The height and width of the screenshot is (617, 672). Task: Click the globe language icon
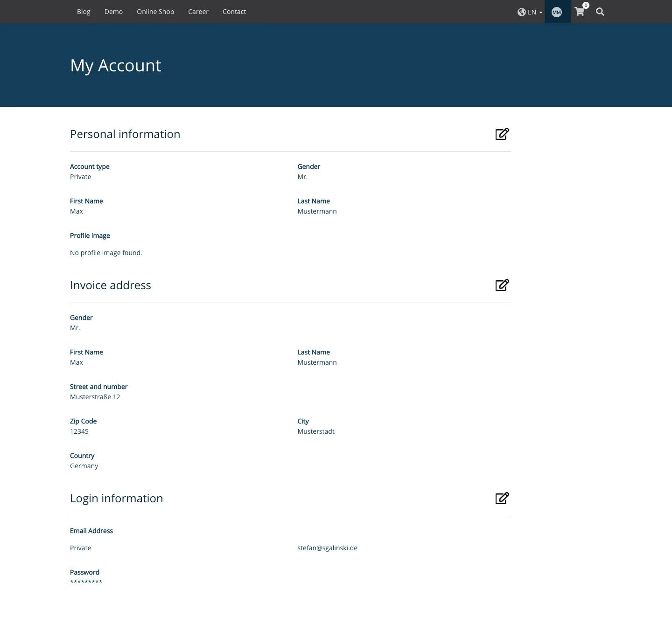[522, 12]
